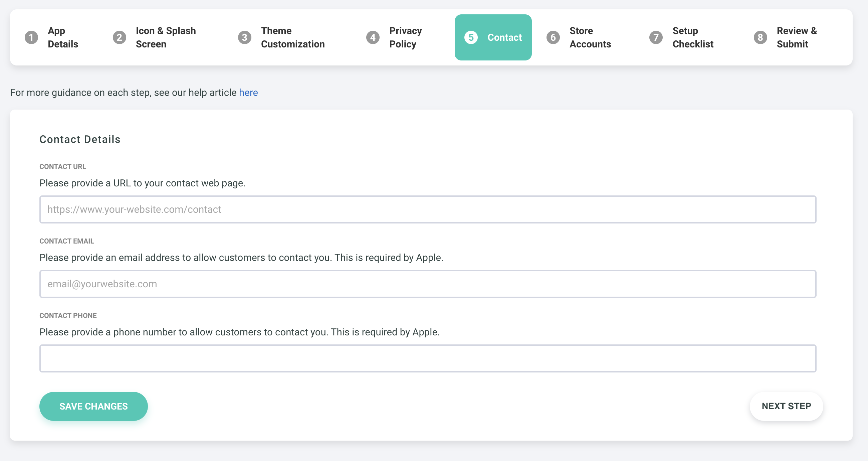Screen dimensions: 868x461
Task: Open the Setup Checklist step
Action: pyautogui.click(x=693, y=37)
